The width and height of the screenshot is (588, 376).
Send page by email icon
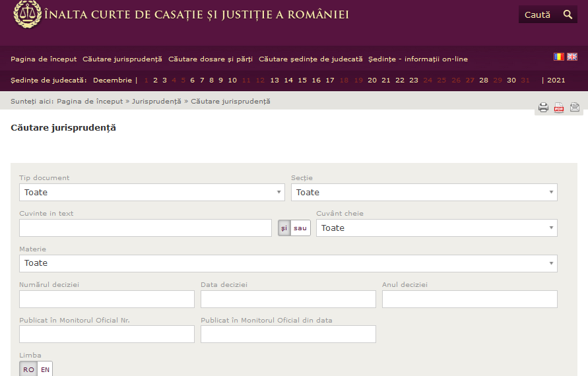[x=575, y=108]
